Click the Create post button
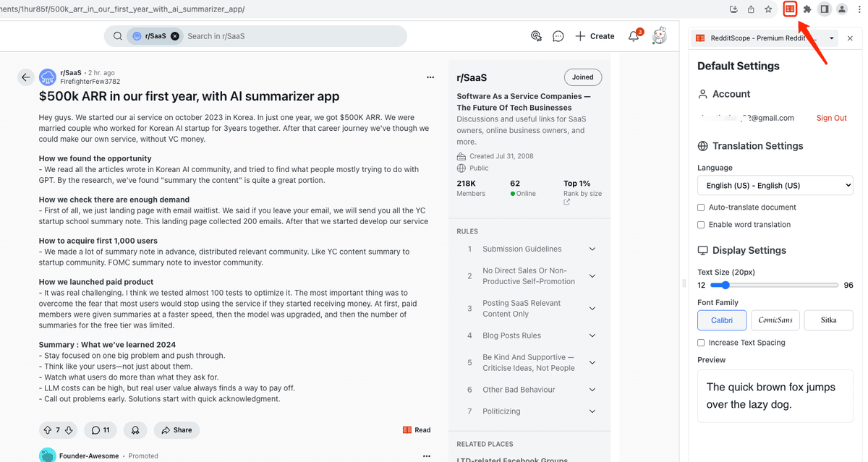 tap(595, 36)
